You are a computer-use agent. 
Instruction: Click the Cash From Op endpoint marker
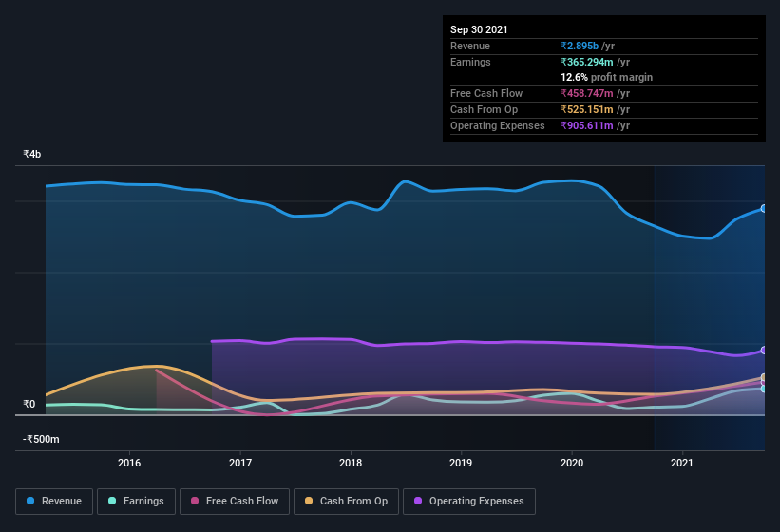pyautogui.click(x=764, y=377)
